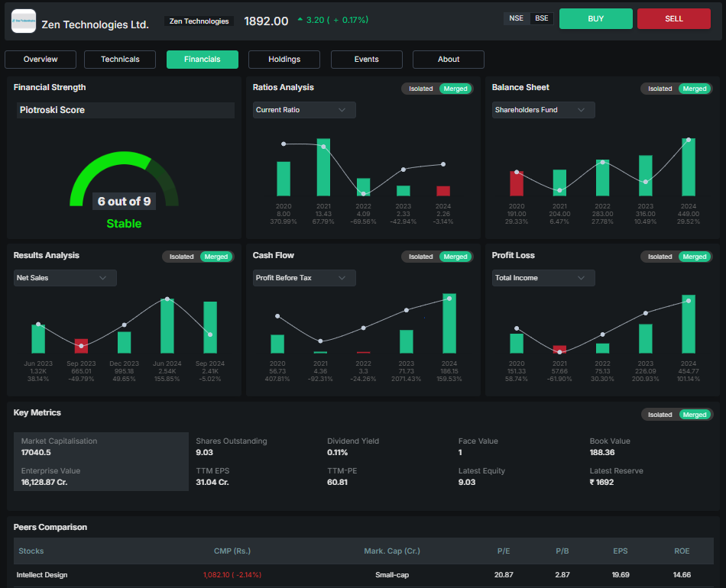Click the green BUY button
The width and height of the screenshot is (726, 588).
click(596, 19)
